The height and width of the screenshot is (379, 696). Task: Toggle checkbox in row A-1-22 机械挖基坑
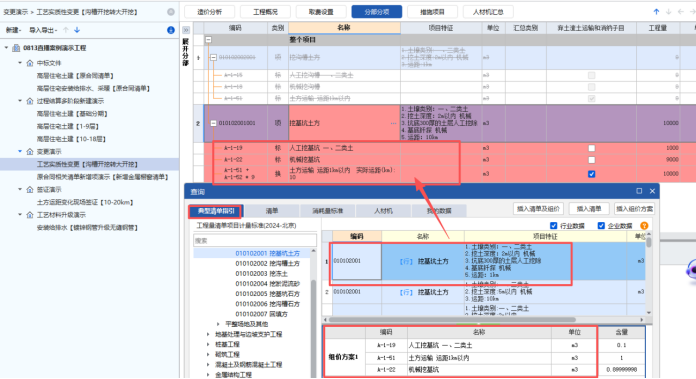591,160
